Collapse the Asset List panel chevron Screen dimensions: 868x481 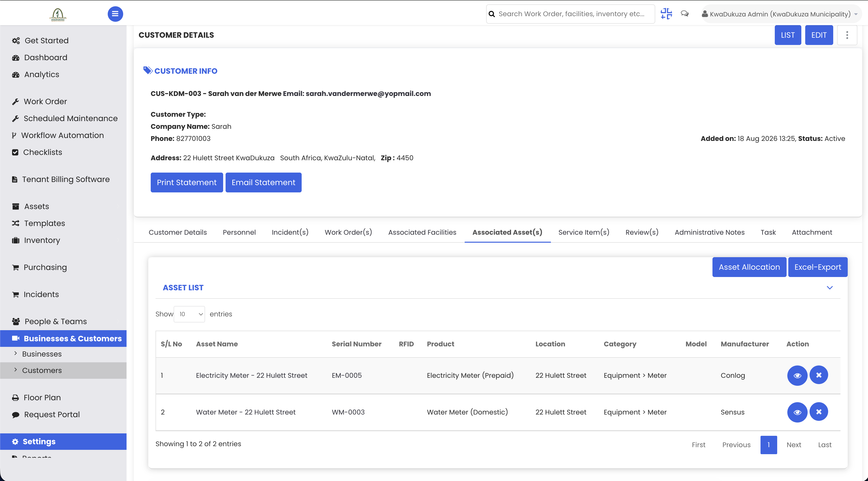830,288
